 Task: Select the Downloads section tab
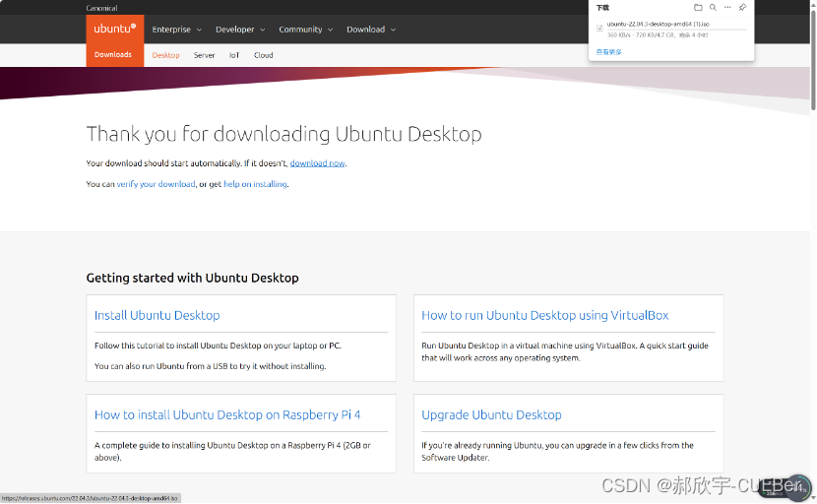coord(113,54)
